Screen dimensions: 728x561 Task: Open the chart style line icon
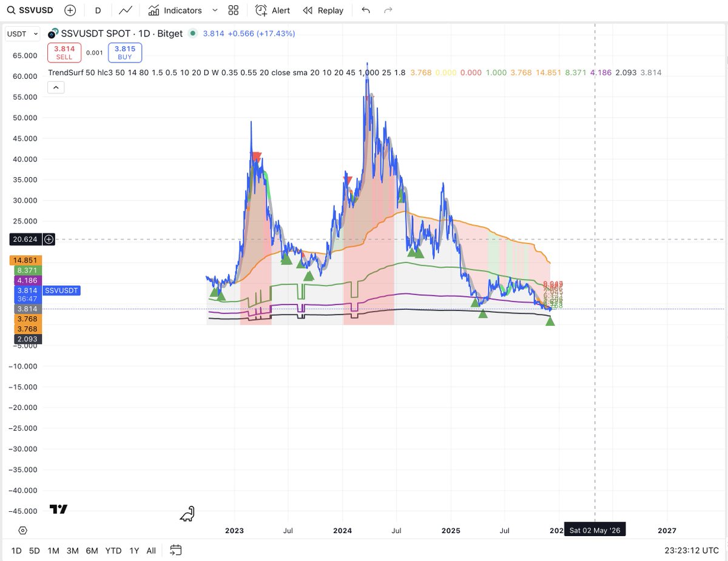(126, 10)
